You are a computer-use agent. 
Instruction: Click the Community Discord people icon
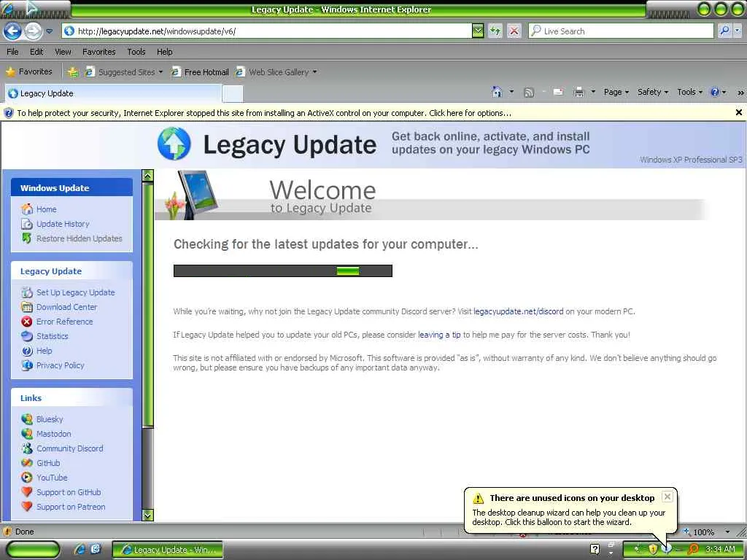point(27,448)
